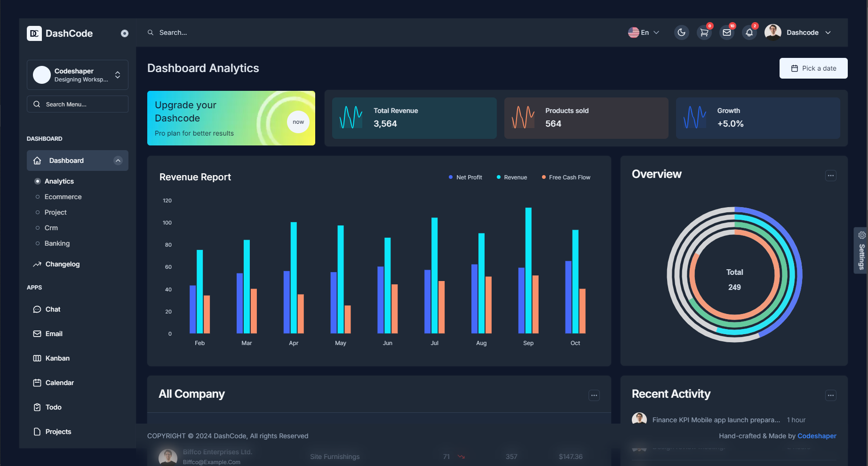Open the Overview more options menu
The image size is (868, 466).
(x=831, y=176)
